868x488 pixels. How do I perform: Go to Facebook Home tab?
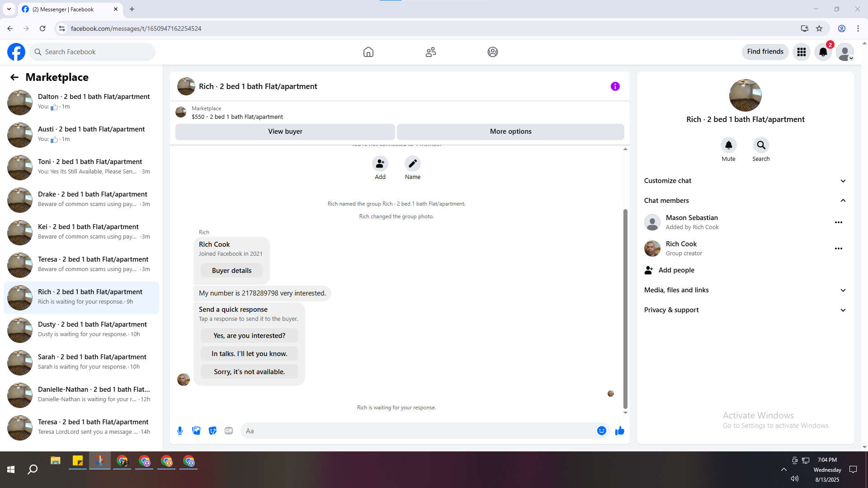coord(368,52)
